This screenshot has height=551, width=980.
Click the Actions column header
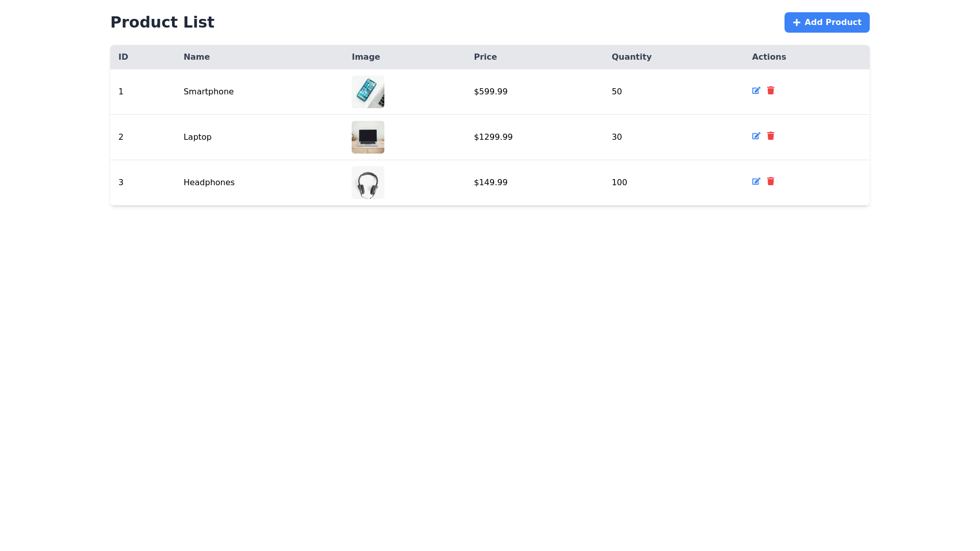click(x=769, y=57)
